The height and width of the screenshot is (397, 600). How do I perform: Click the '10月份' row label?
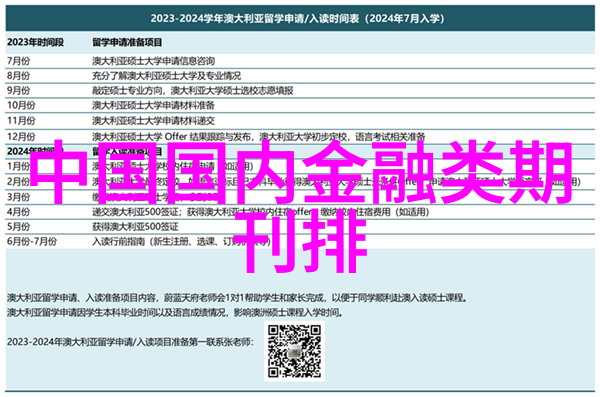coord(21,105)
